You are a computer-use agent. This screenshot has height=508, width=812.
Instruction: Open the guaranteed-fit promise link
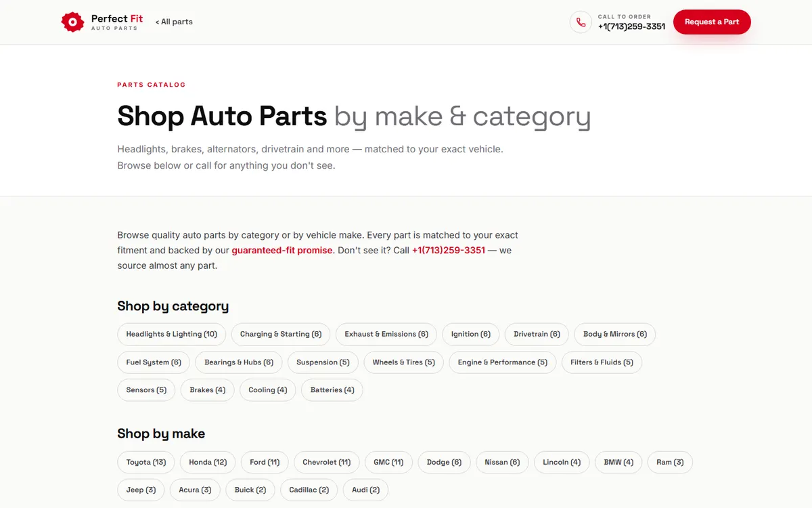[x=282, y=250]
